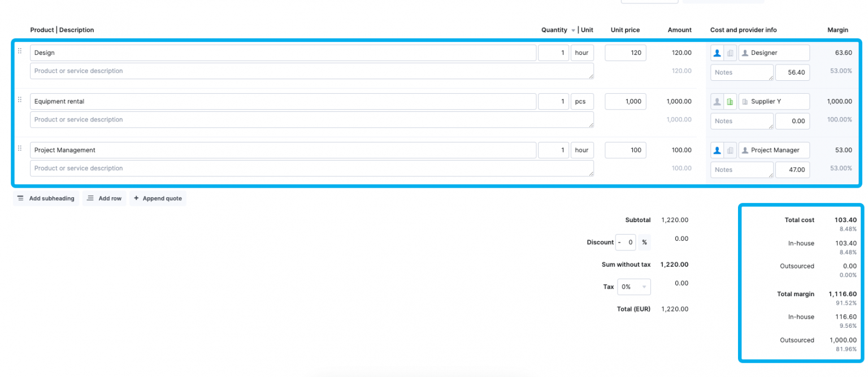Click the Equipment rental product name field

[x=283, y=102]
